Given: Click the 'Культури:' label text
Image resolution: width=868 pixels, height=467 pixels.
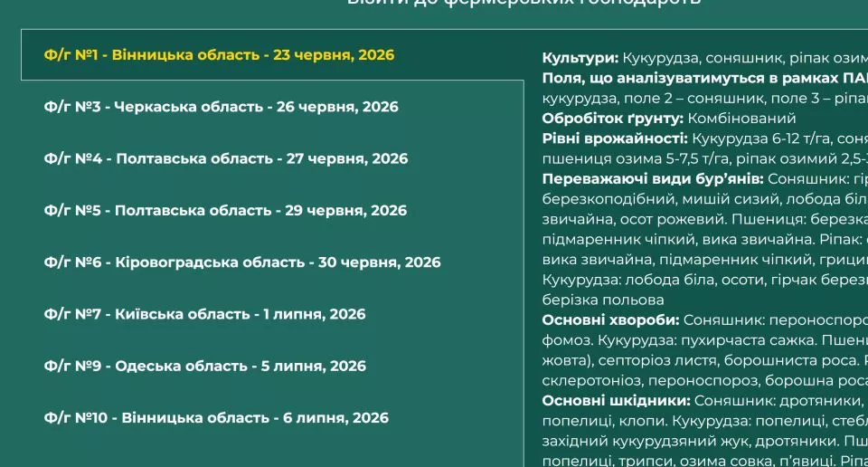Looking at the screenshot, I should pyautogui.click(x=580, y=58).
